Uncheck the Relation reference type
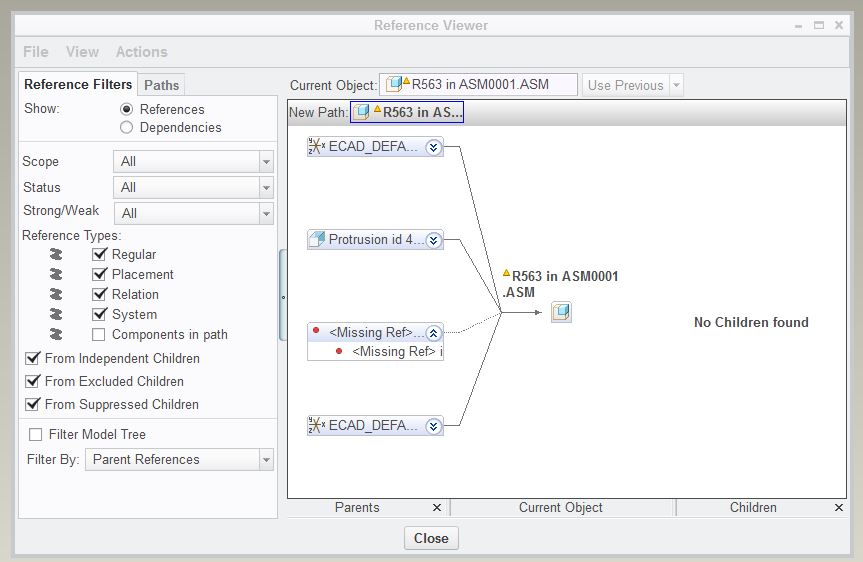863x562 pixels. [x=99, y=294]
